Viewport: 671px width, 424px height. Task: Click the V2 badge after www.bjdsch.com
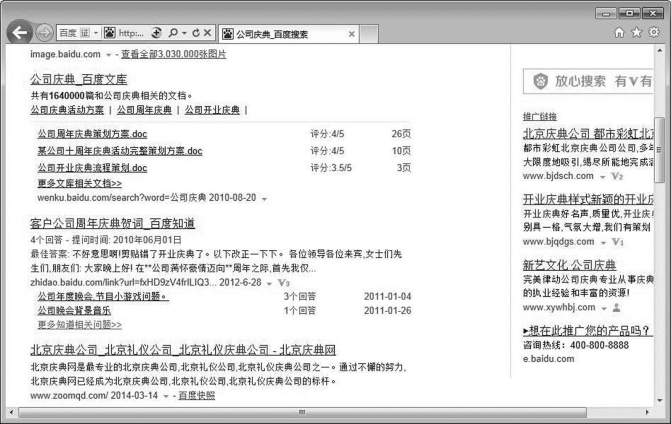click(x=617, y=176)
